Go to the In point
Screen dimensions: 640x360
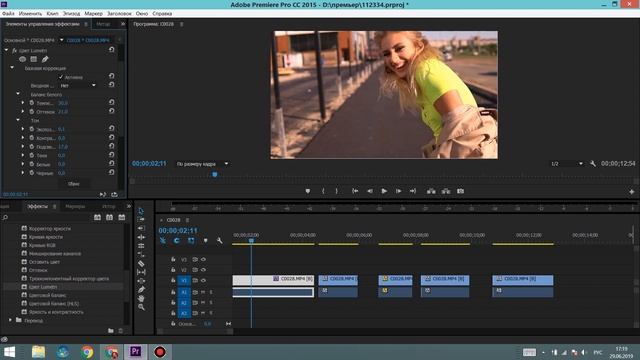click(355, 191)
